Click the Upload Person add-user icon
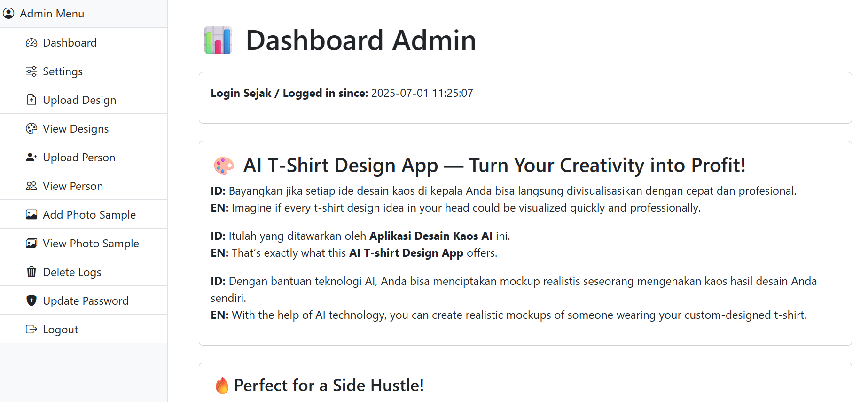 point(31,158)
